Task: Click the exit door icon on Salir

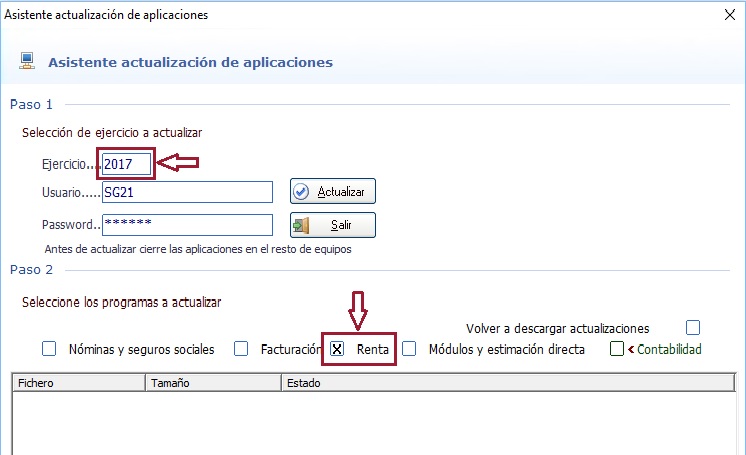Action: (302, 225)
